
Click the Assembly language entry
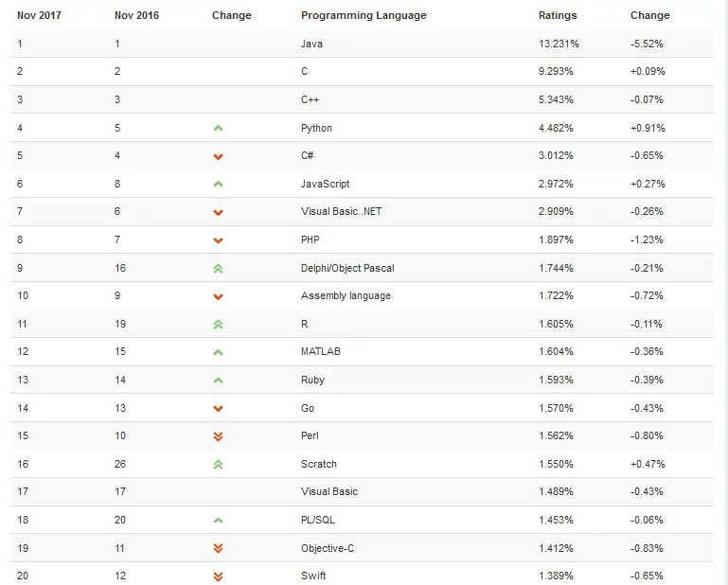pos(346,295)
